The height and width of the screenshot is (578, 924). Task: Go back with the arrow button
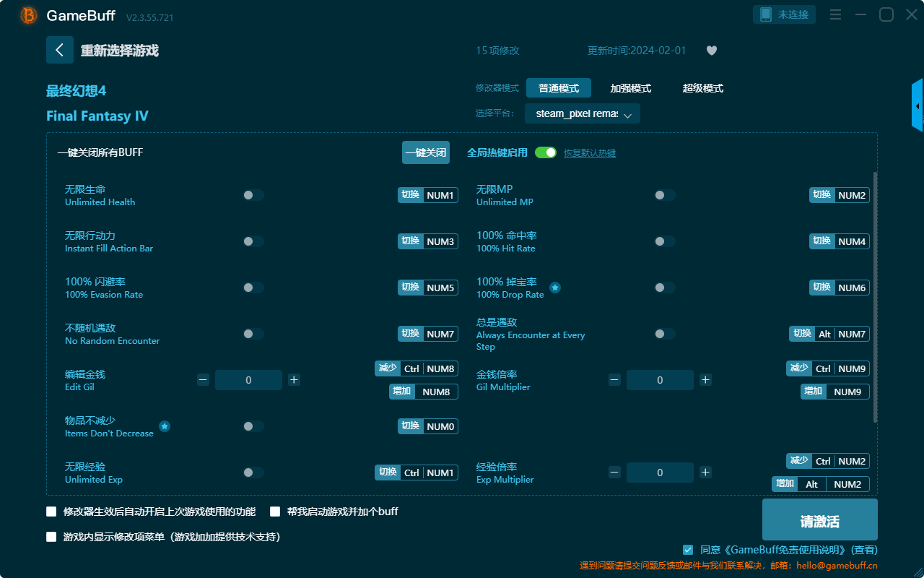coord(60,50)
